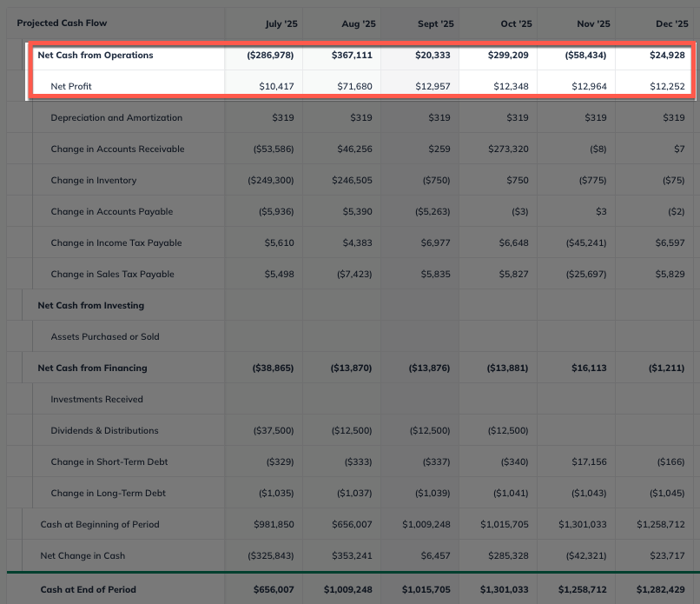Click the ($38,865) financing value

tap(274, 368)
